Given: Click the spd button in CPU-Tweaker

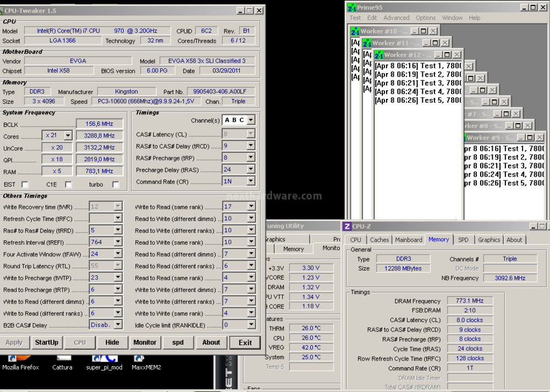Looking at the screenshot, I should [x=178, y=343].
